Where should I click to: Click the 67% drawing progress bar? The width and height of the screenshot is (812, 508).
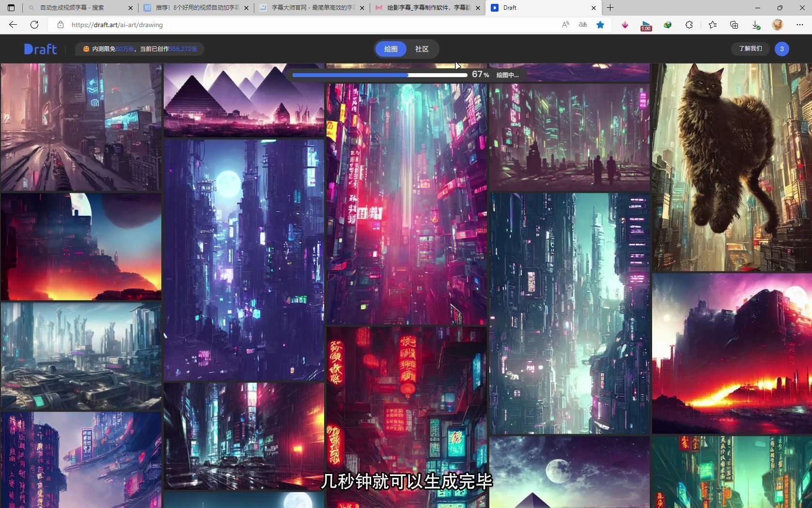click(380, 75)
